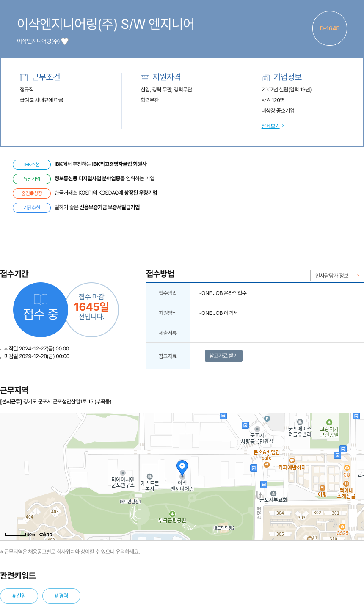Click the IBK추천 badge

tap(32, 164)
